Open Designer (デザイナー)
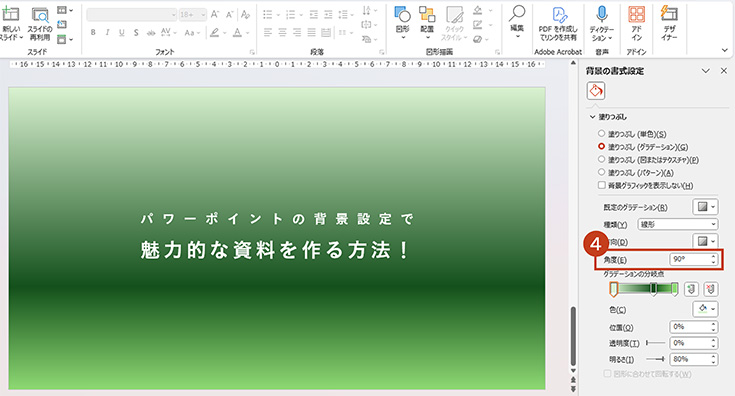 pyautogui.click(x=669, y=23)
